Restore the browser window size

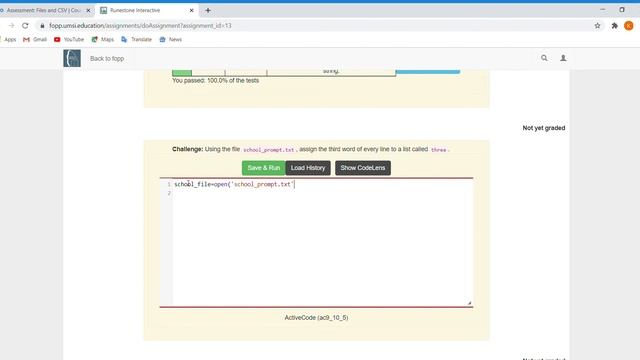622,9
